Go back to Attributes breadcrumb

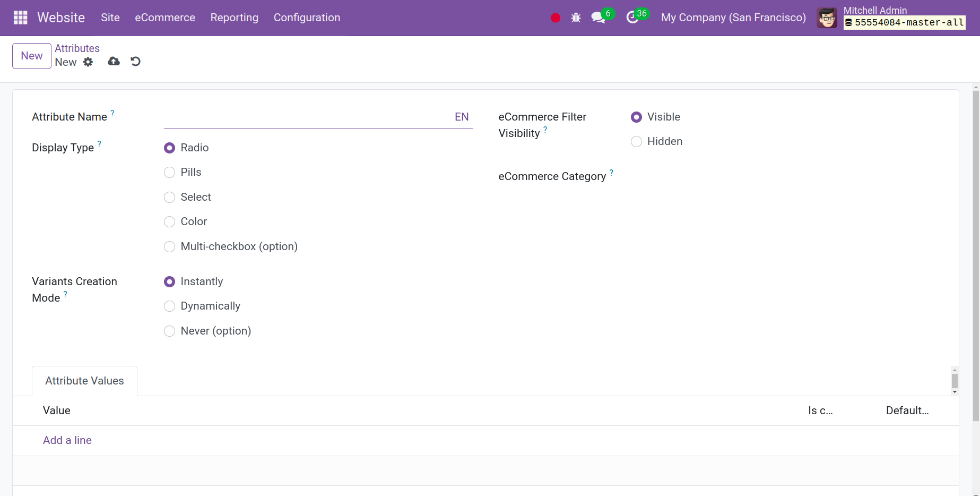pos(77,48)
